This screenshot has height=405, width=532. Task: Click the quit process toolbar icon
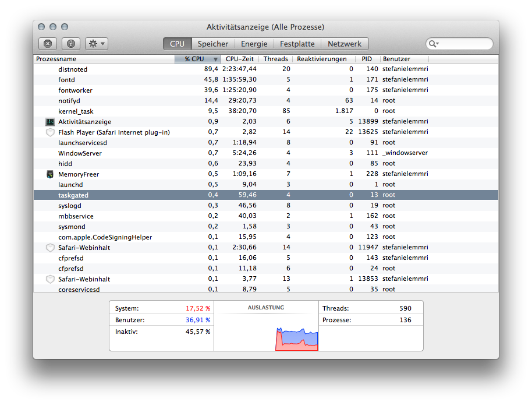(48, 44)
